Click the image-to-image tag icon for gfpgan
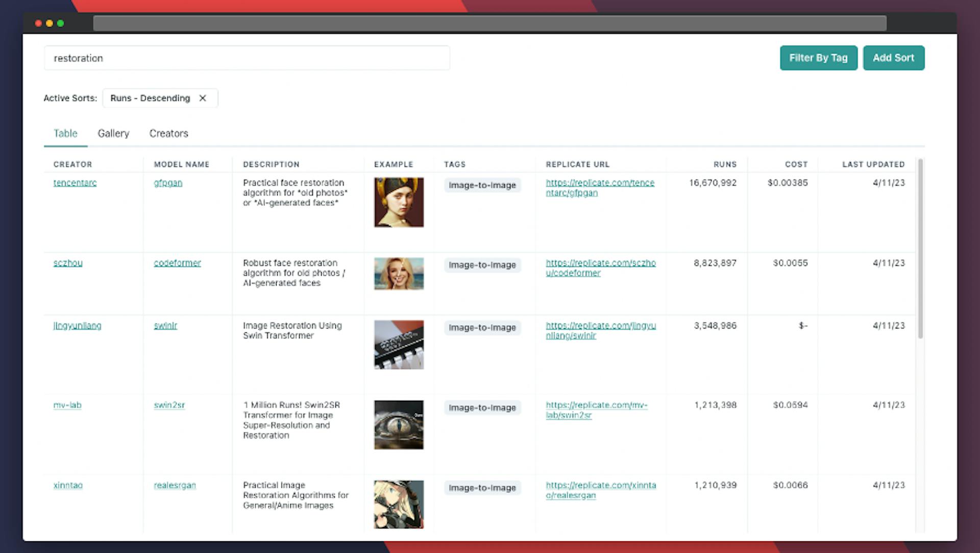 pyautogui.click(x=482, y=184)
